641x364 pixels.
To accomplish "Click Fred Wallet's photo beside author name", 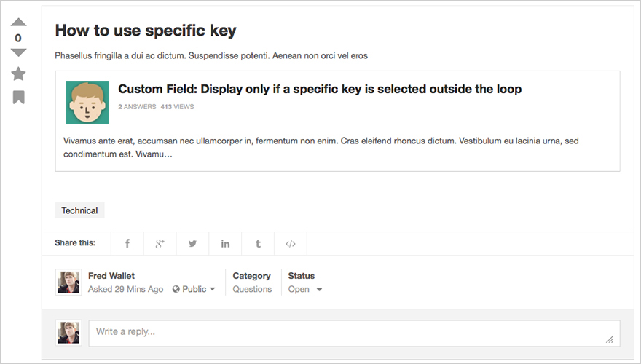I will point(68,282).
